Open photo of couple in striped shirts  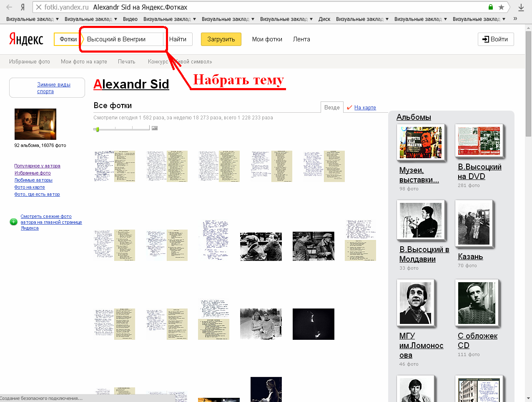[x=261, y=324]
